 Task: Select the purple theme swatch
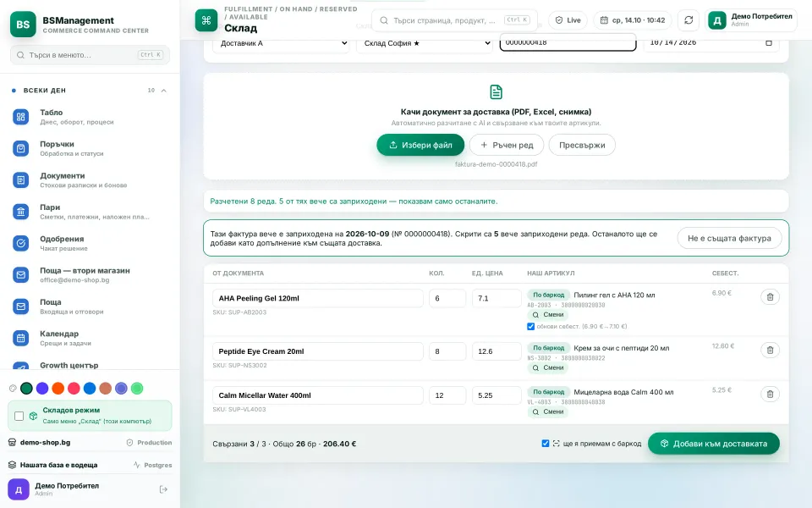(x=42, y=389)
